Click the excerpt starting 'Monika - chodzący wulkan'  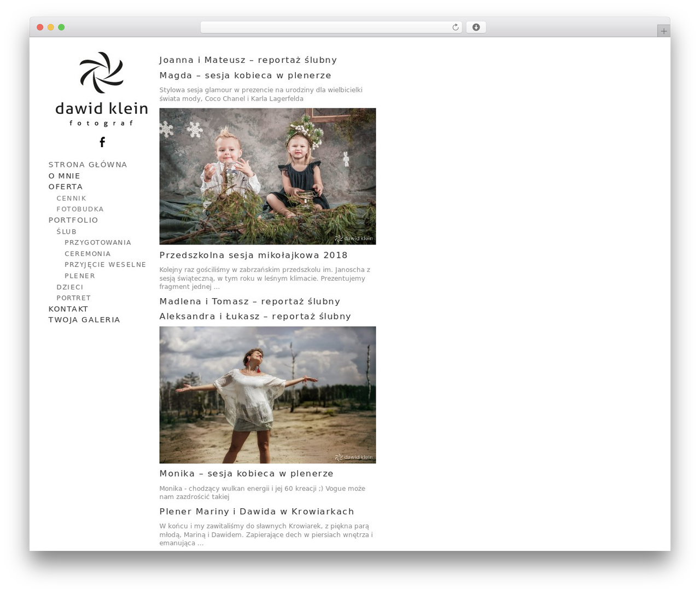tap(262, 493)
